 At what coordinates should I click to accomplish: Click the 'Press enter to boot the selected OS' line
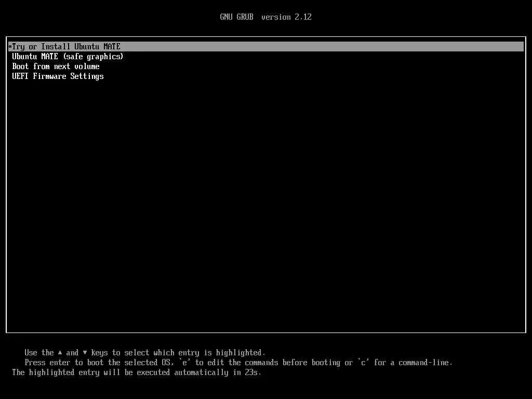pyautogui.click(x=238, y=363)
